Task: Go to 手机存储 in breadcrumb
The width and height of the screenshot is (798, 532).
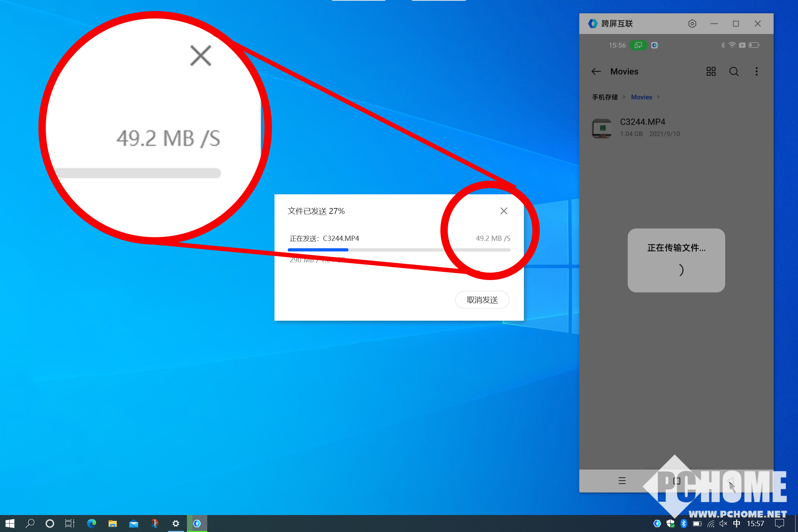Action: 605,97
